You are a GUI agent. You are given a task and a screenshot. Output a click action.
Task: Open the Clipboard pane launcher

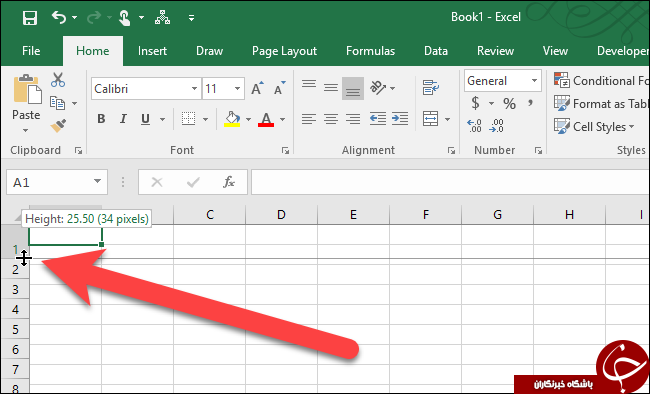point(78,151)
